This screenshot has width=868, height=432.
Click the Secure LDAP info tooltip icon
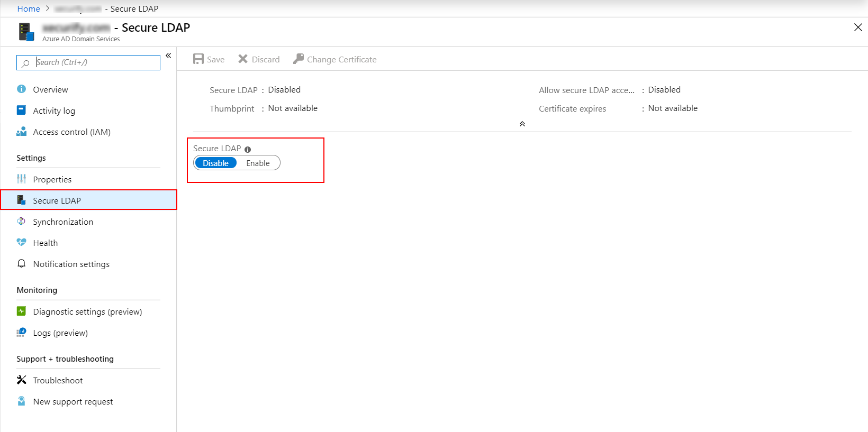click(x=248, y=150)
